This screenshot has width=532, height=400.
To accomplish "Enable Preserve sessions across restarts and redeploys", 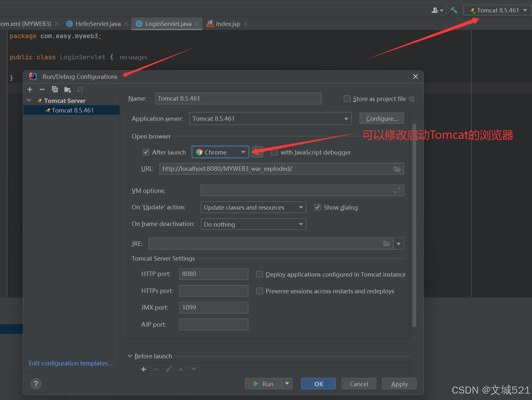I will [x=260, y=291].
